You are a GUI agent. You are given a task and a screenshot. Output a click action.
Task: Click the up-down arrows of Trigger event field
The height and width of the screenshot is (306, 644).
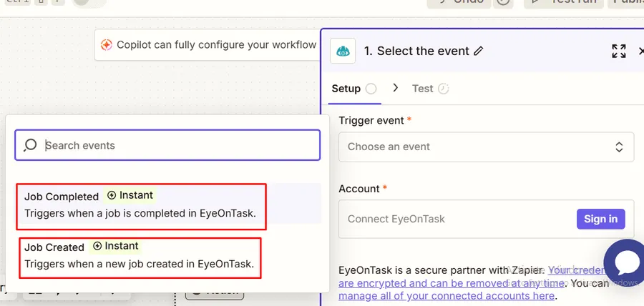tap(618, 147)
